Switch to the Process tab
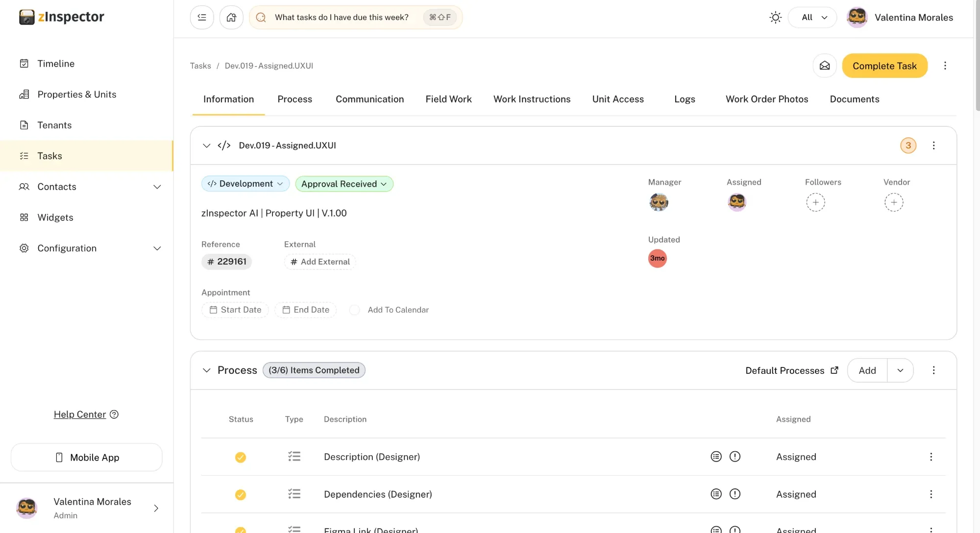 (x=294, y=99)
